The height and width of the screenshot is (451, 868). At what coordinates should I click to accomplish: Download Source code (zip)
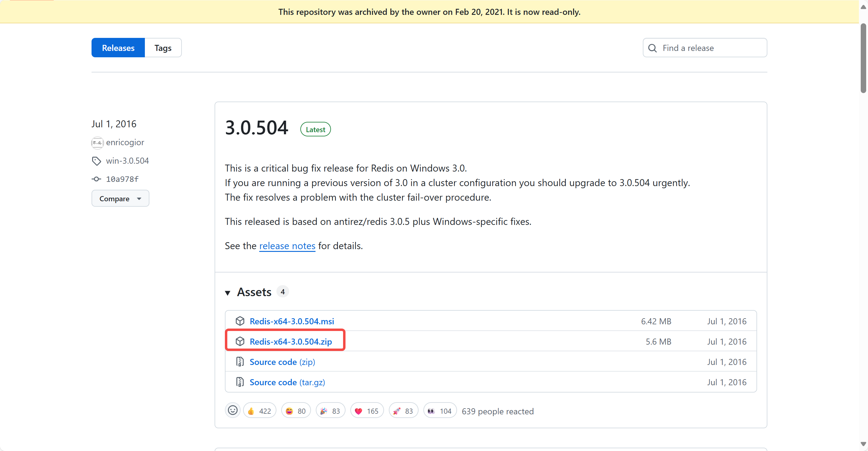pyautogui.click(x=282, y=362)
